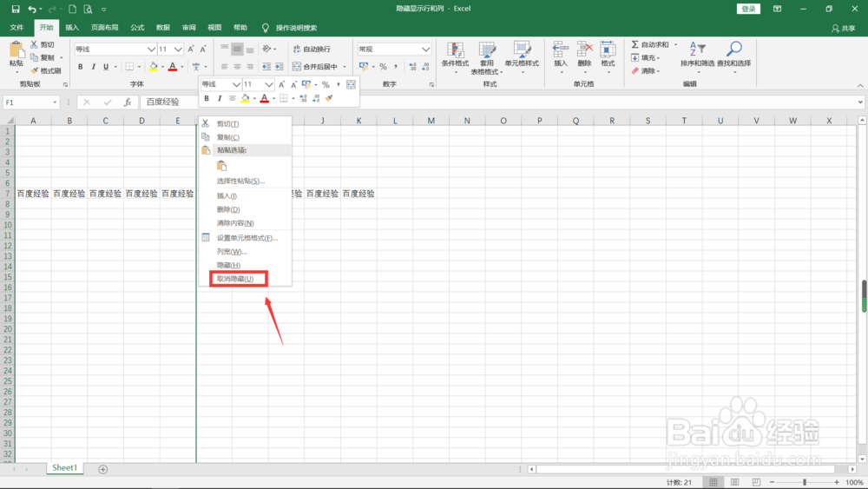This screenshot has height=489, width=868.
Task: Open the Formulas (公式) ribbon tab
Action: pyautogui.click(x=137, y=28)
